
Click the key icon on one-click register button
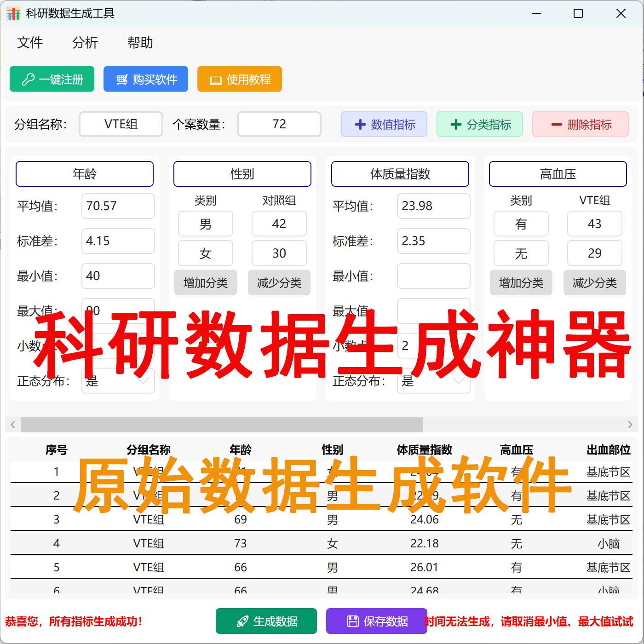[28, 80]
